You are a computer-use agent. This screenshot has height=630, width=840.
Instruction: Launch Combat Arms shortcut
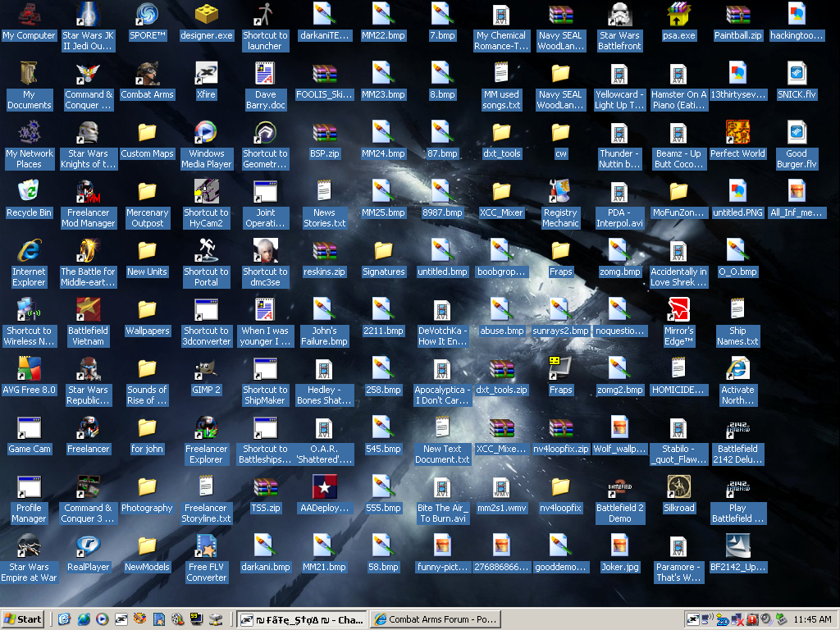(148, 81)
